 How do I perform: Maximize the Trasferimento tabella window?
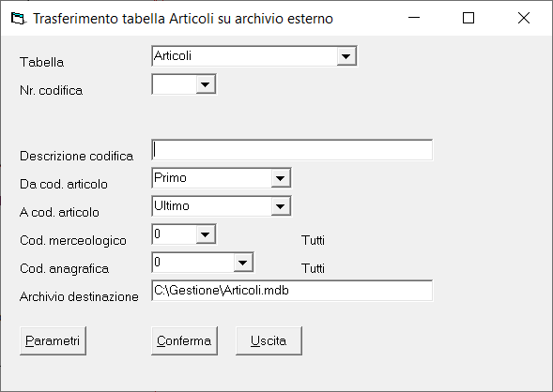[469, 18]
